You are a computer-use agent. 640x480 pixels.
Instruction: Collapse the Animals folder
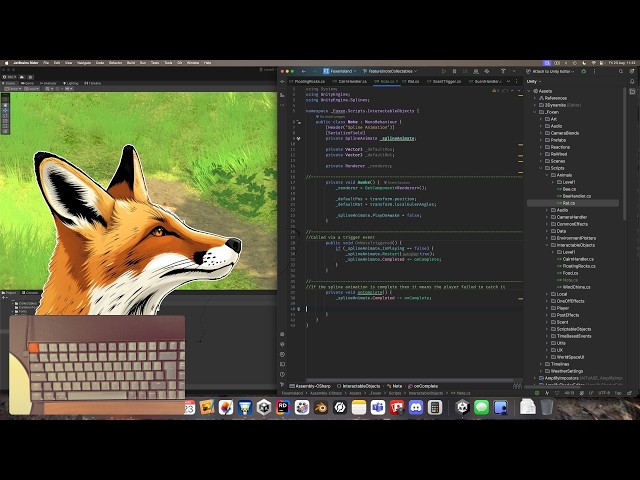click(547, 175)
